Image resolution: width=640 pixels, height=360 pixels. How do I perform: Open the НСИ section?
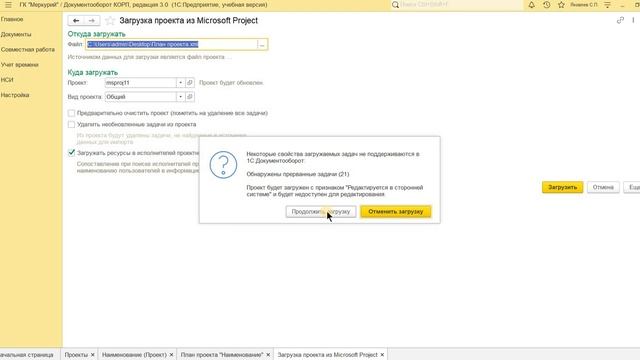click(x=7, y=80)
